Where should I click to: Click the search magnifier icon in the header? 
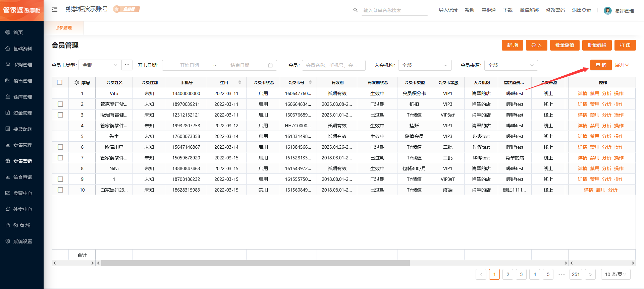click(356, 10)
